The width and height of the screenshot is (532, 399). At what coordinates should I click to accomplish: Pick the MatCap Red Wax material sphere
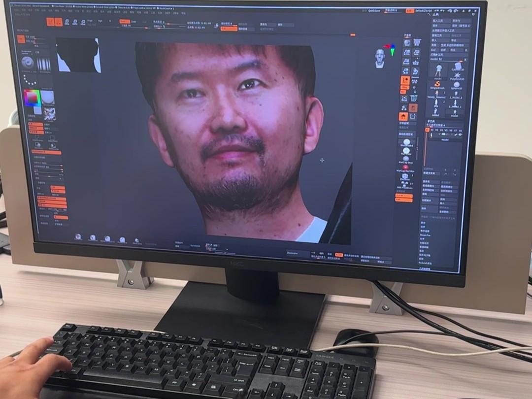tap(405, 167)
